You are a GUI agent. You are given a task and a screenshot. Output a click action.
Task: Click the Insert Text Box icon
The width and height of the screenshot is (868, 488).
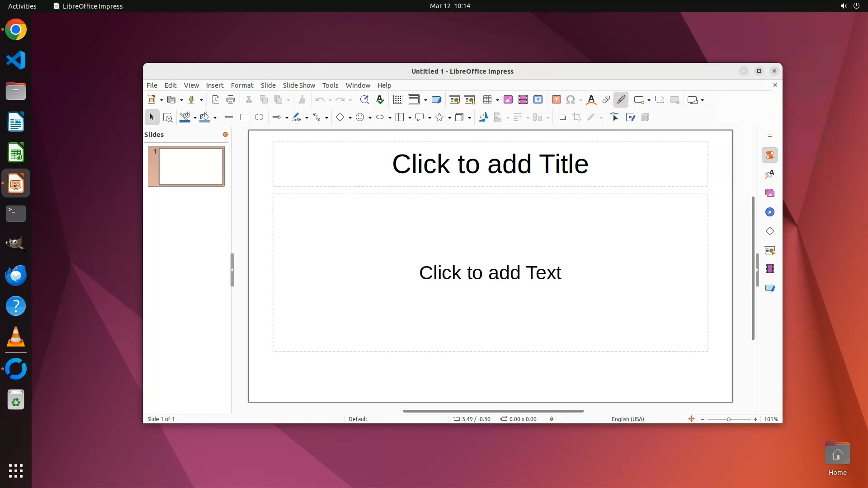click(x=557, y=100)
